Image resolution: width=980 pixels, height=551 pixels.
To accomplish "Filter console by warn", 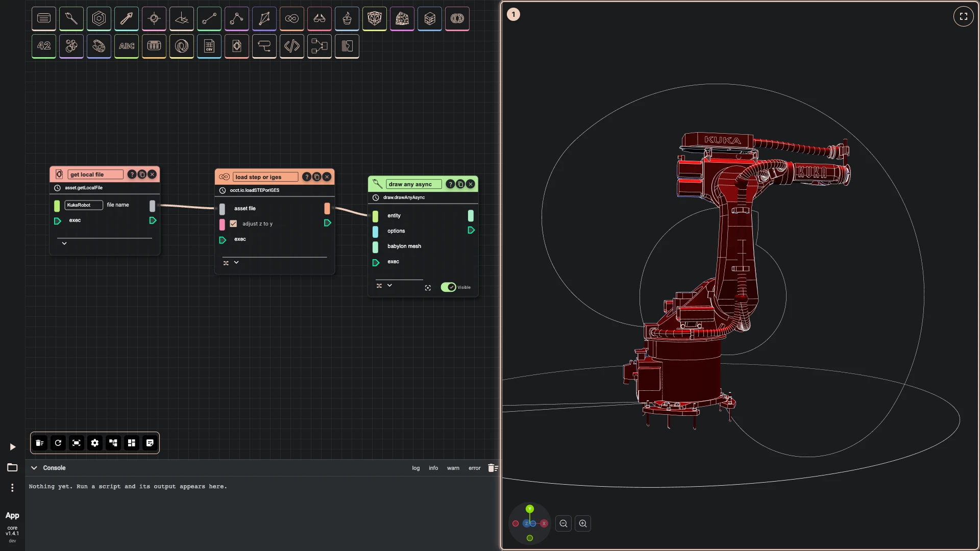I will (453, 468).
